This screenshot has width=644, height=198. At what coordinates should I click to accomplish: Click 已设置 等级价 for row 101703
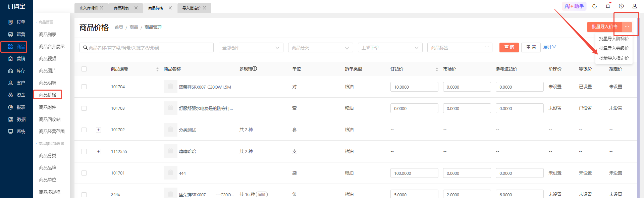585,108
